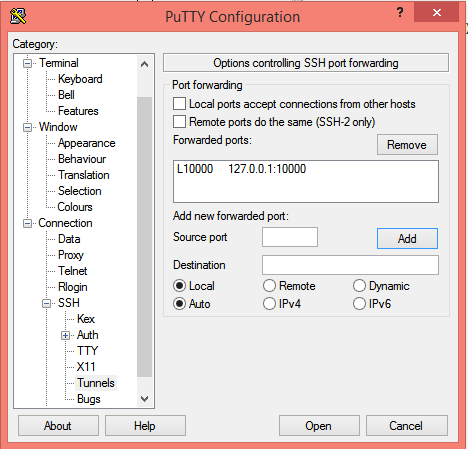Select the Features category

coord(78,111)
